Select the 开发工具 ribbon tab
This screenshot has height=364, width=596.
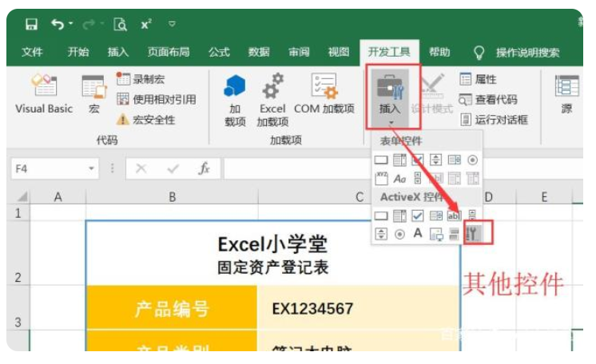tap(389, 52)
